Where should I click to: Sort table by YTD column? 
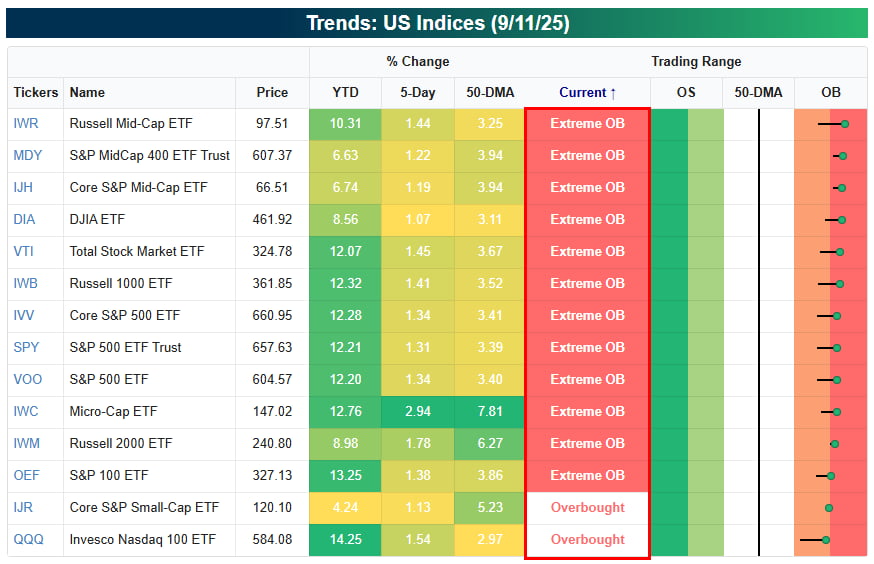click(x=345, y=93)
